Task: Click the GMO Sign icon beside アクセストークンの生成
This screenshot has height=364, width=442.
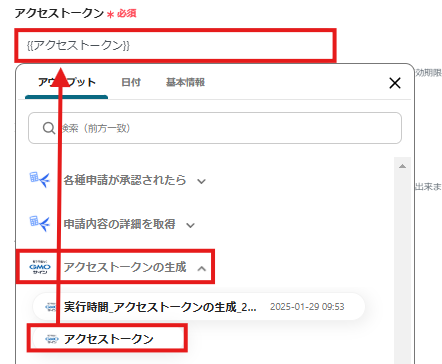Action: (x=40, y=267)
